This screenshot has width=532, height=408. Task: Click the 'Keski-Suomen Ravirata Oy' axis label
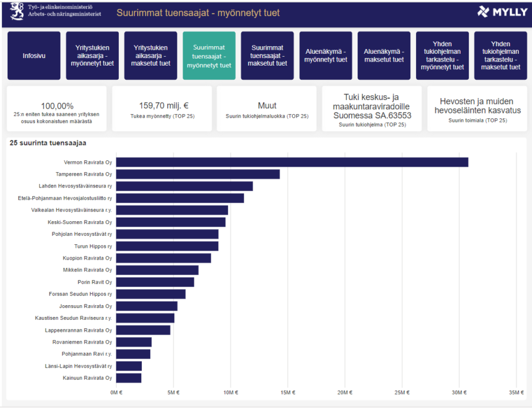coord(80,222)
